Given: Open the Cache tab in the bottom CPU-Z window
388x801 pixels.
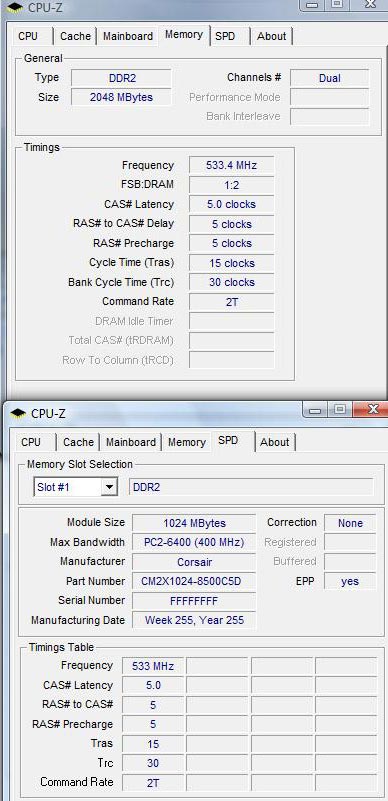Looking at the screenshot, I should click(78, 442).
